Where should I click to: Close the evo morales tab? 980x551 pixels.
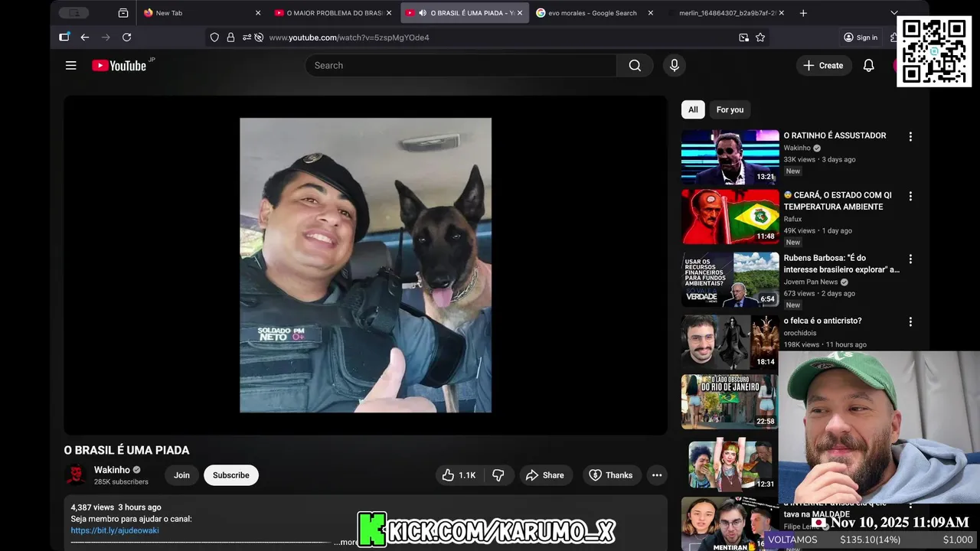pos(651,13)
